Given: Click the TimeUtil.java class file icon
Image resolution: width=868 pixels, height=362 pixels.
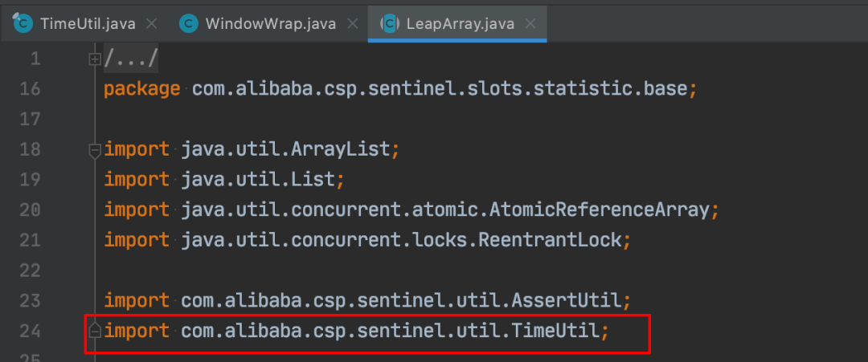Looking at the screenshot, I should 23,23.
